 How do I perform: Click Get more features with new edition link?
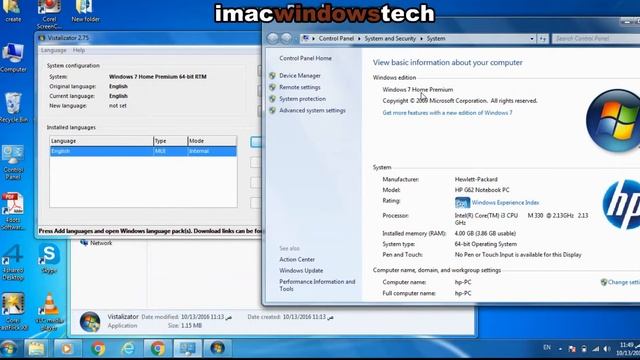pyautogui.click(x=447, y=113)
